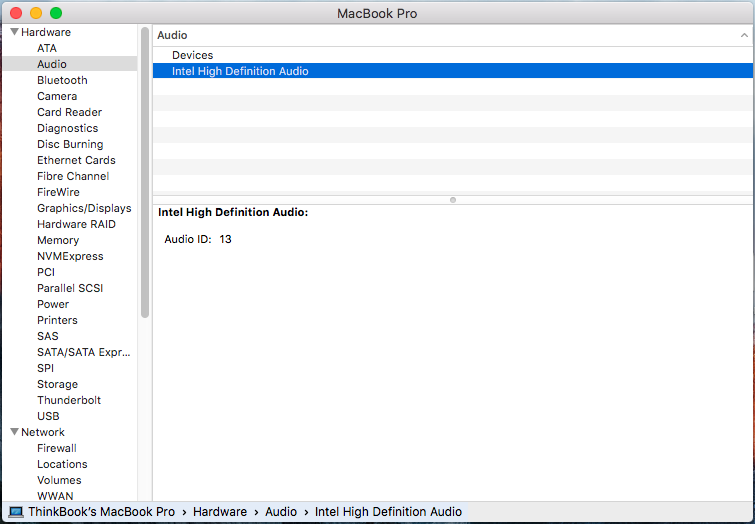Select Intel High Definition Audio row
755x524 pixels.
[240, 71]
